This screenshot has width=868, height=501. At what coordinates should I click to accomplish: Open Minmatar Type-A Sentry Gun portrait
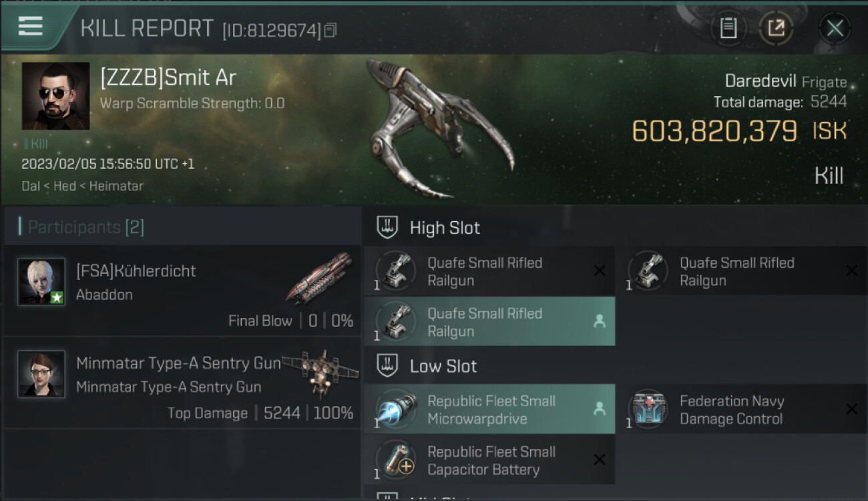click(41, 374)
